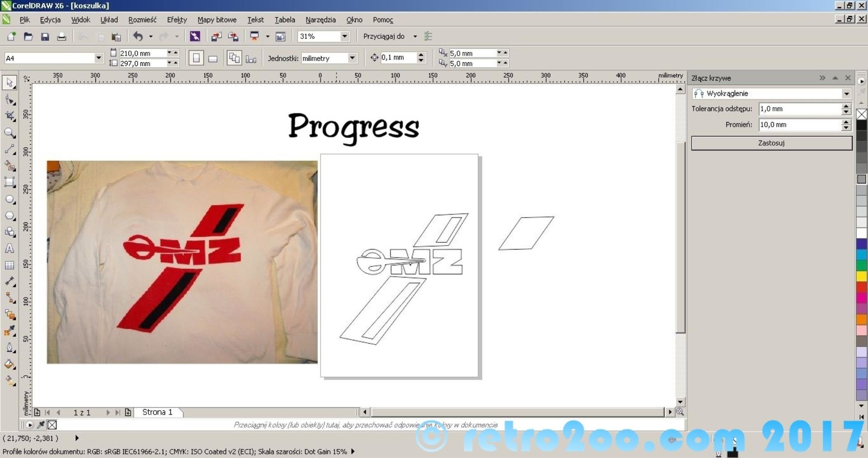Click the Undo arrow icon

(x=138, y=37)
